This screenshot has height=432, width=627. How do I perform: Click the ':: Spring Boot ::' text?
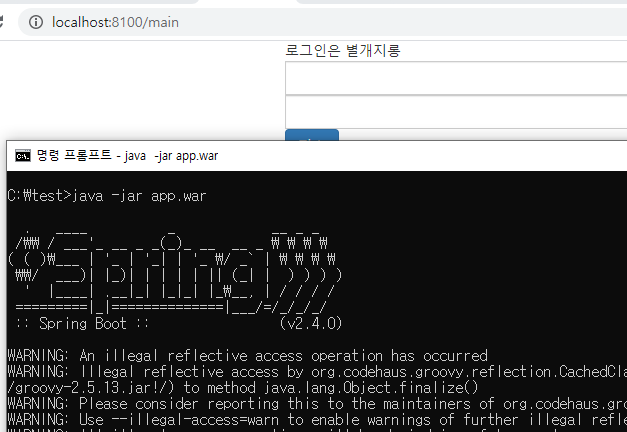[82, 323]
